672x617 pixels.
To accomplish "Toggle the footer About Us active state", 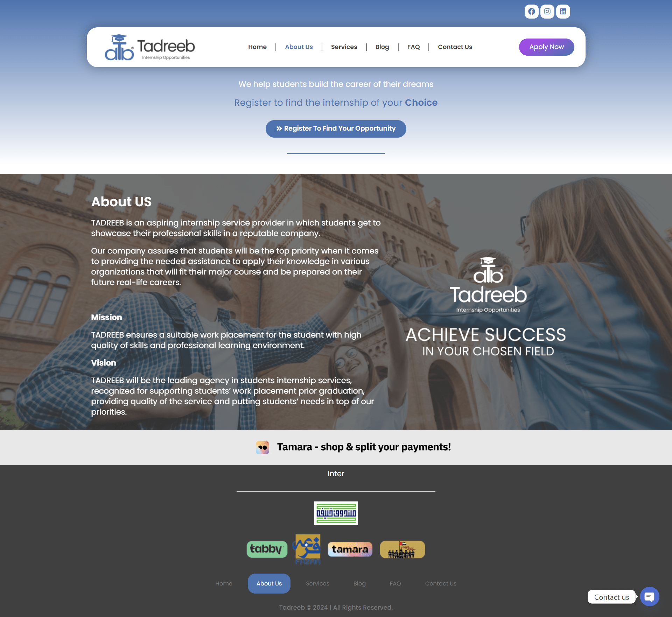I will 269,583.
